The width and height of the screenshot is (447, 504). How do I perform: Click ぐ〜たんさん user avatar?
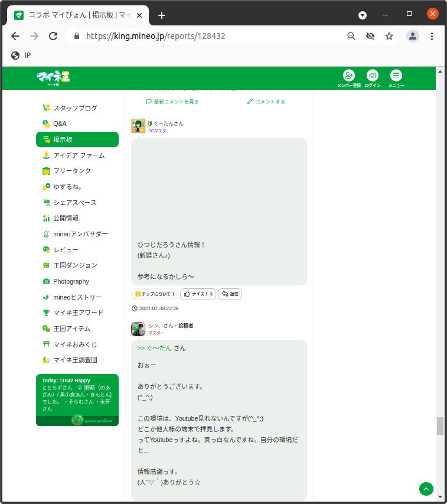(138, 126)
